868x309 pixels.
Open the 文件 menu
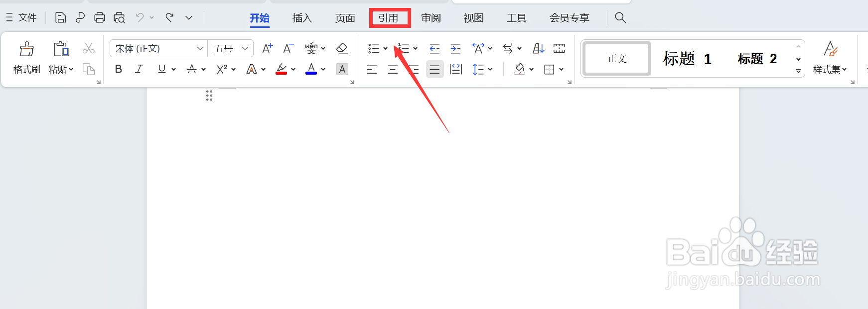pyautogui.click(x=21, y=18)
